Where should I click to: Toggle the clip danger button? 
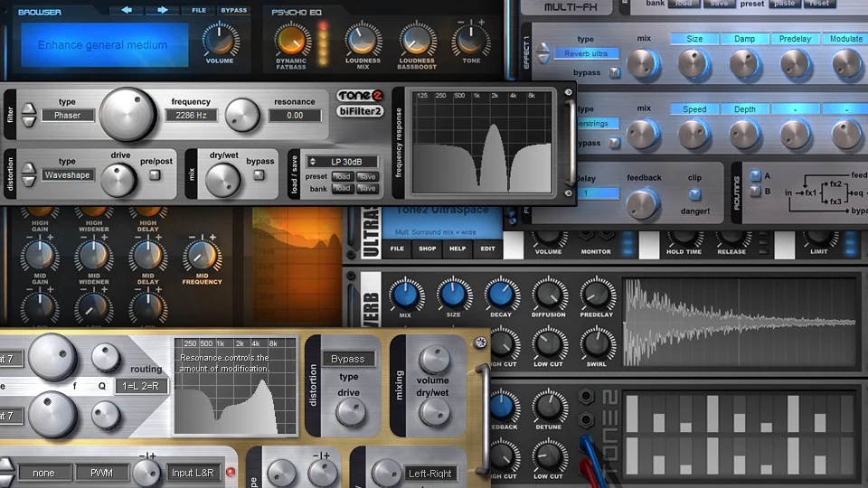click(694, 195)
